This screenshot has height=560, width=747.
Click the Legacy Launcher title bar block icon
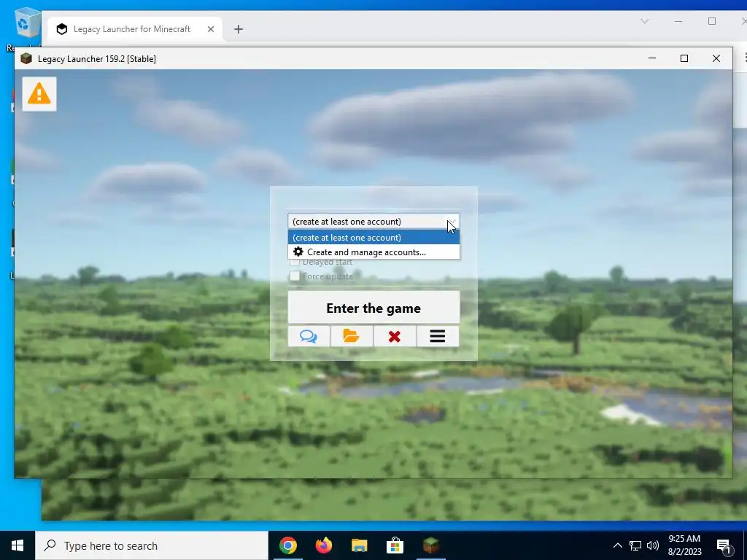pyautogui.click(x=27, y=58)
